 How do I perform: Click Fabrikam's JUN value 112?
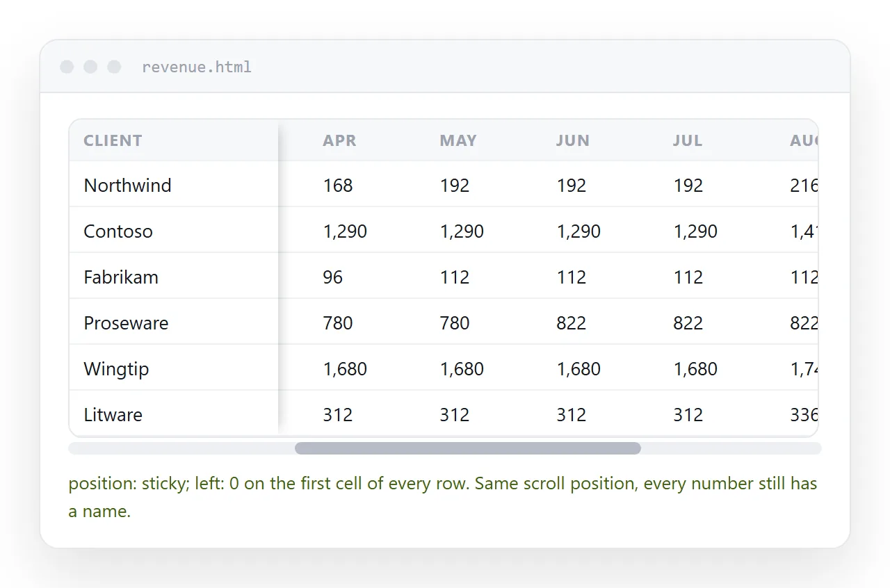[572, 277]
